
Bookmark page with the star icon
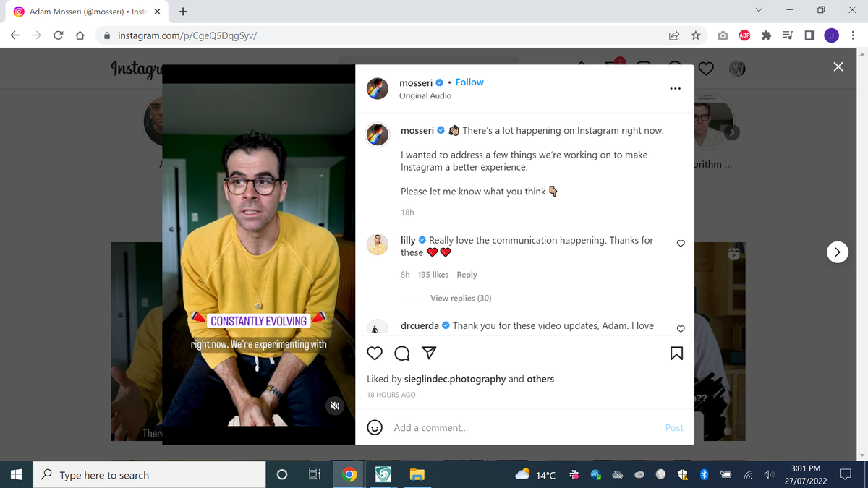pyautogui.click(x=695, y=35)
